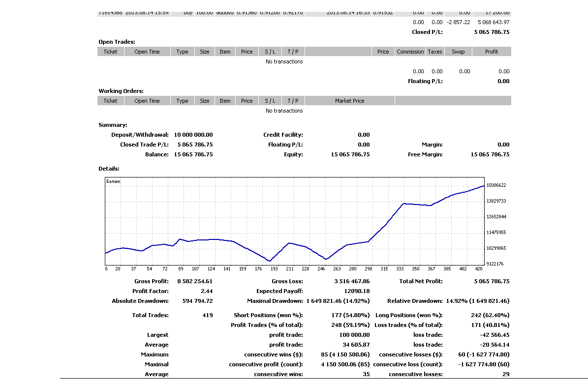Click the Deposit/Withdrawal value 10 000 000.00
The height and width of the screenshot is (383, 588).
click(x=193, y=135)
